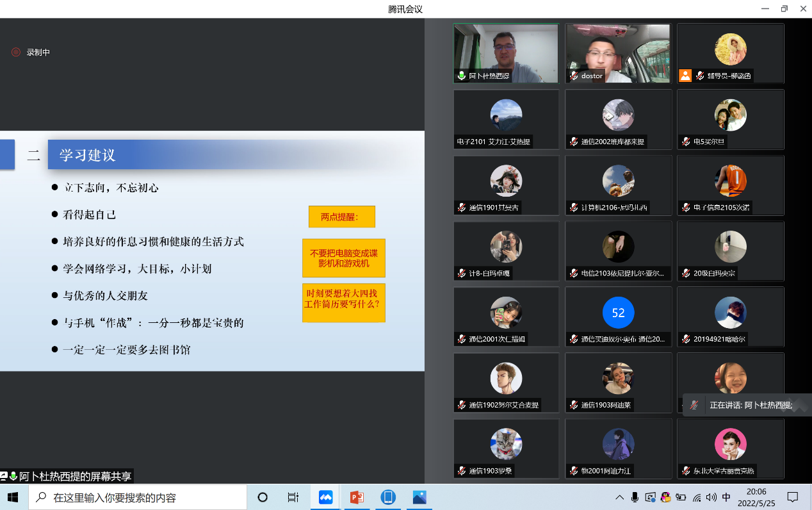The width and height of the screenshot is (812, 510).
Task: Click the Cortana circle icon
Action: (262, 497)
